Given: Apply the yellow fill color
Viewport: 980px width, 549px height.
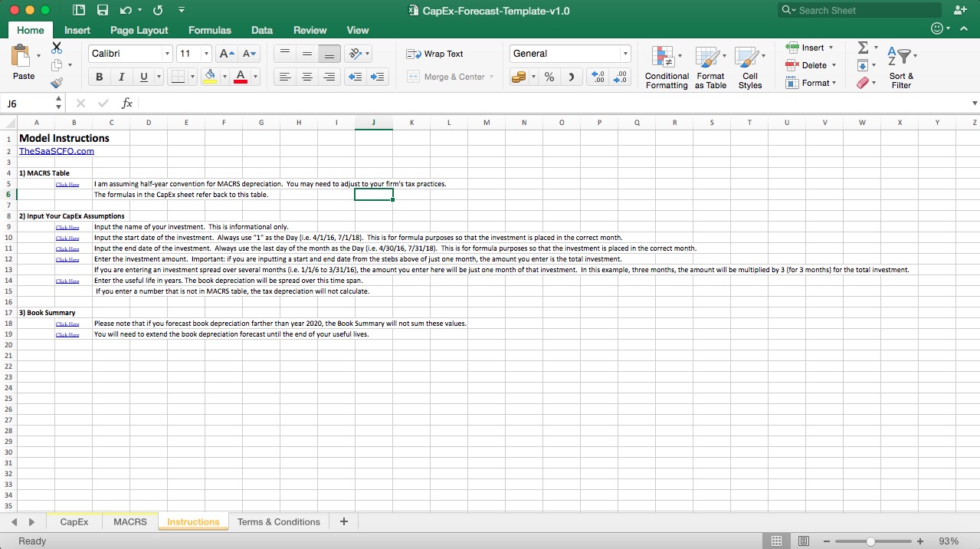Looking at the screenshot, I should pos(210,77).
